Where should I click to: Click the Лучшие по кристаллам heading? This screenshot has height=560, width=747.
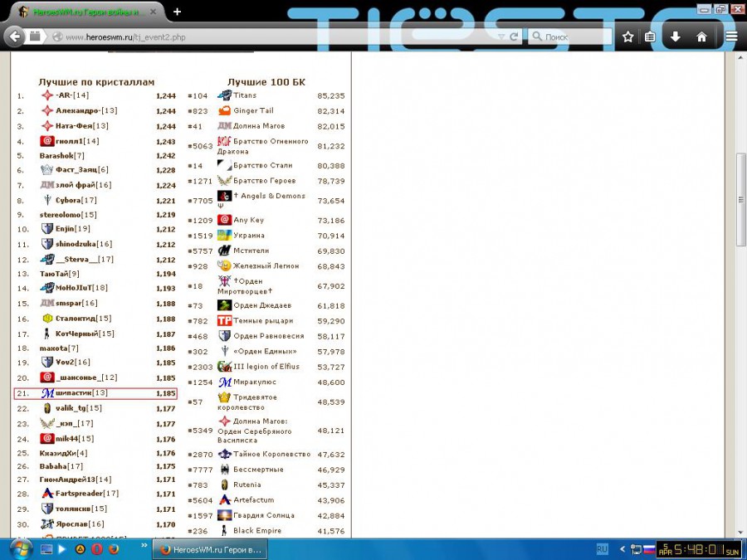click(97, 82)
